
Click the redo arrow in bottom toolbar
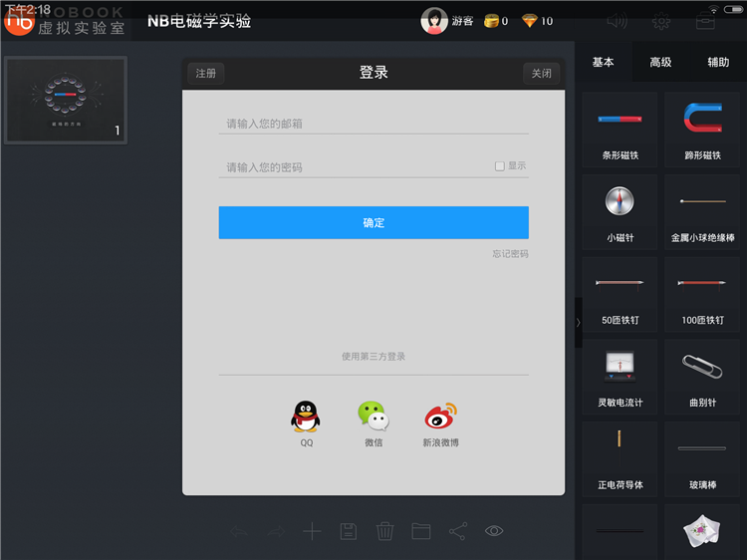click(x=276, y=531)
